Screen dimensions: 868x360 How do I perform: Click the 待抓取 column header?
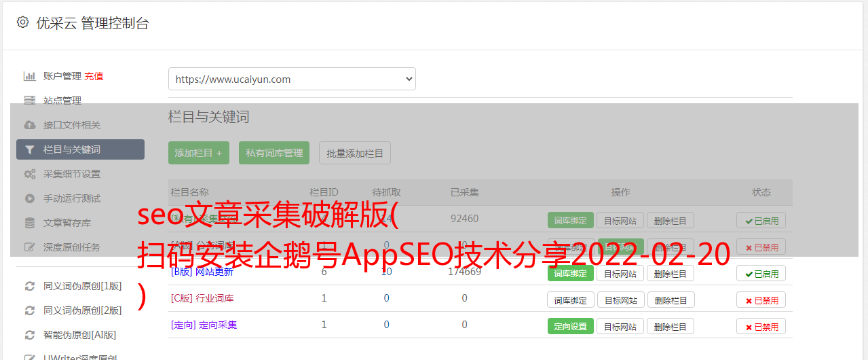(386, 192)
